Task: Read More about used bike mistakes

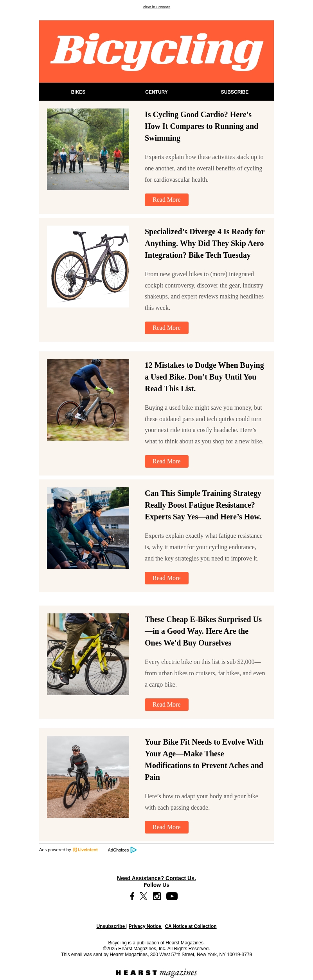Action: tap(167, 461)
